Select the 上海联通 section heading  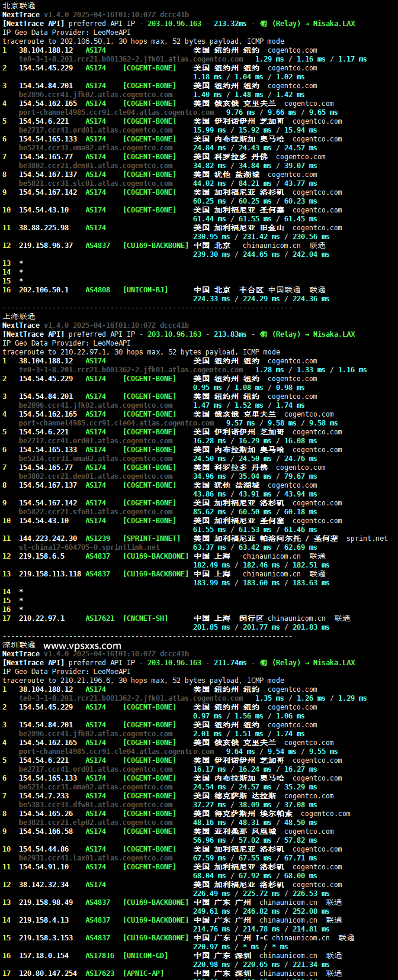pyautogui.click(x=19, y=316)
